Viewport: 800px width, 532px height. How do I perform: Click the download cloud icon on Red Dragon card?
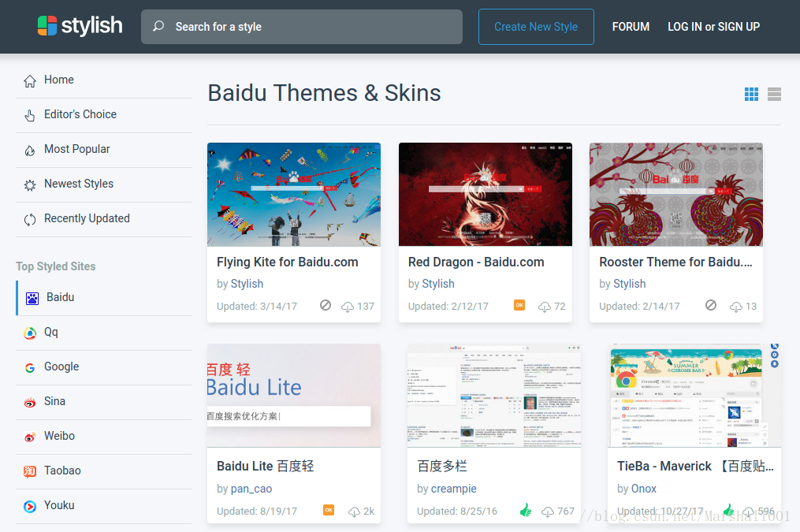tap(545, 307)
